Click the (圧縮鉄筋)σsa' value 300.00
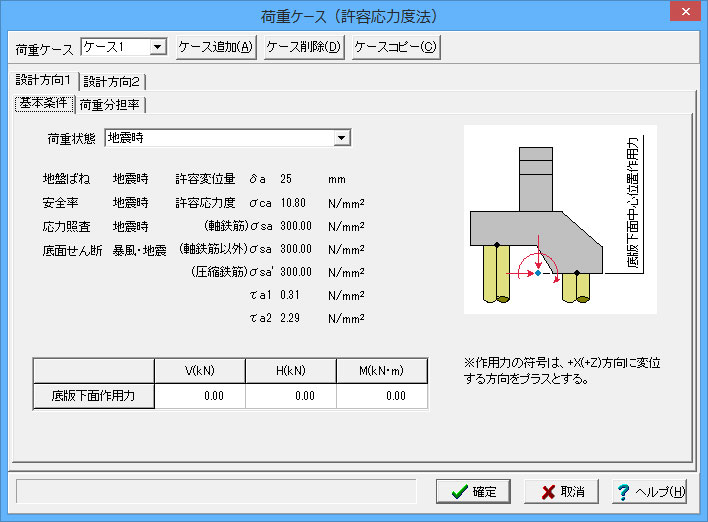708x522 pixels. pos(296,272)
